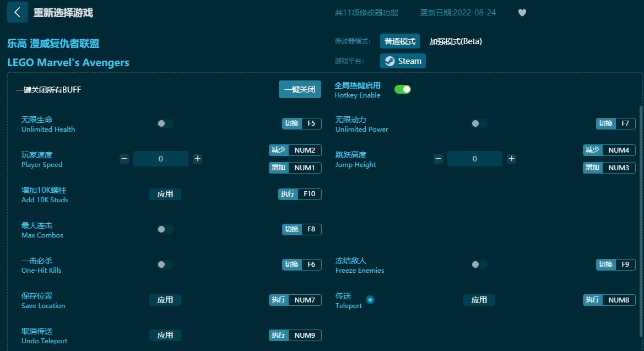Click plus icon for Jump Height

(x=511, y=159)
